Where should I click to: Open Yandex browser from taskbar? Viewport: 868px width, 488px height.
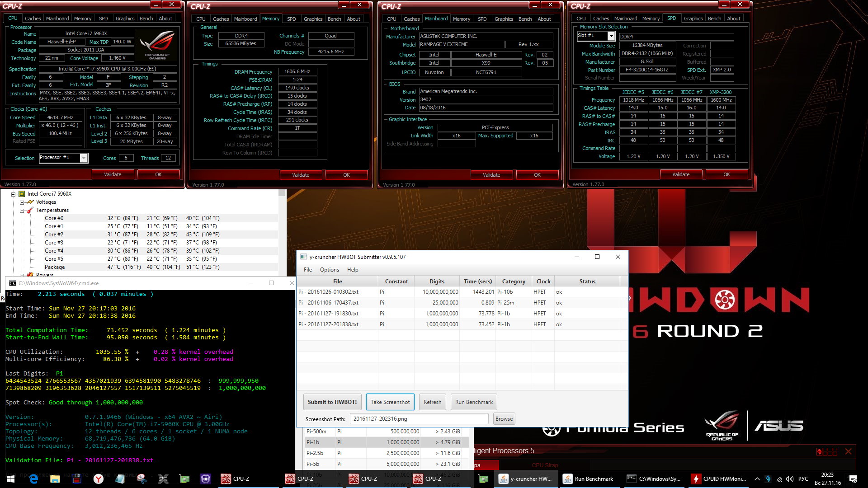tap(98, 479)
